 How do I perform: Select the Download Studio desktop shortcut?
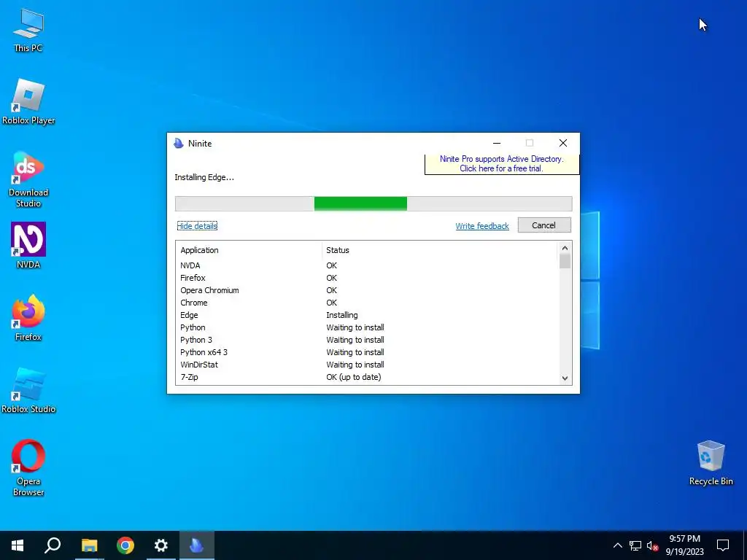click(28, 179)
